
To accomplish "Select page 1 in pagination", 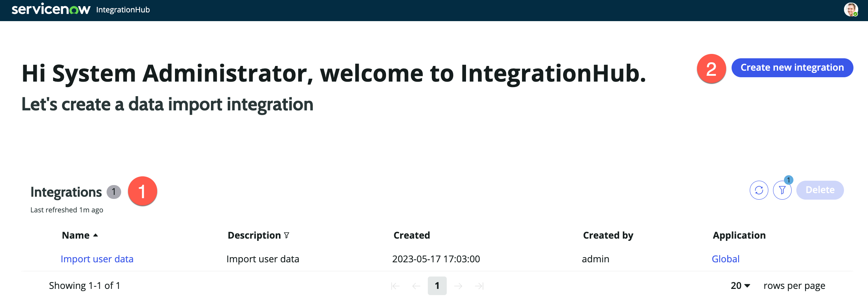I will (x=437, y=286).
